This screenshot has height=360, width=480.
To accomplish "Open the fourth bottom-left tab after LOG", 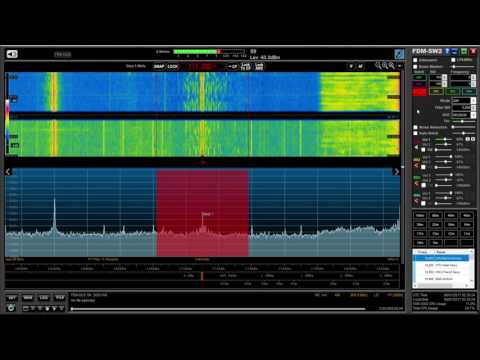I will point(60,298).
